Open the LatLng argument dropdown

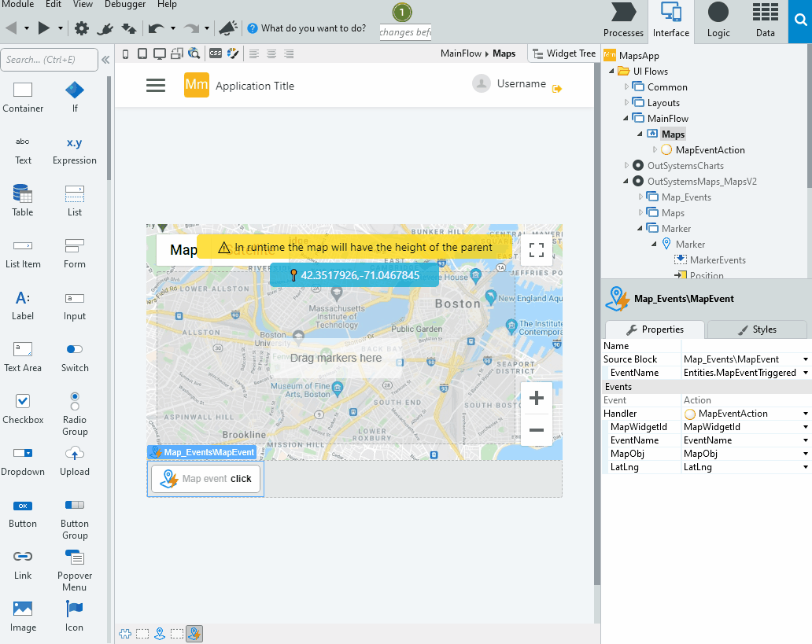click(x=805, y=467)
